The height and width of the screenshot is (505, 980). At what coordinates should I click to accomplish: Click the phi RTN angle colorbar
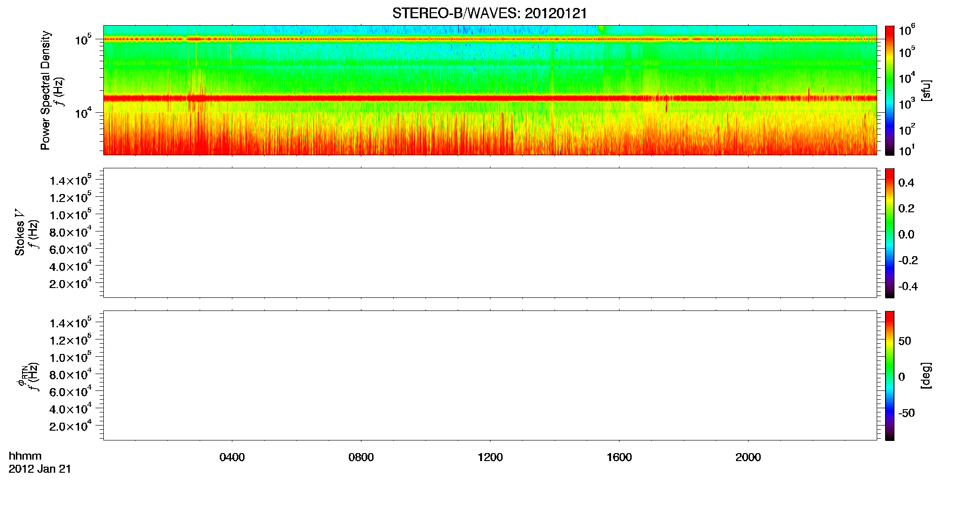(890, 375)
